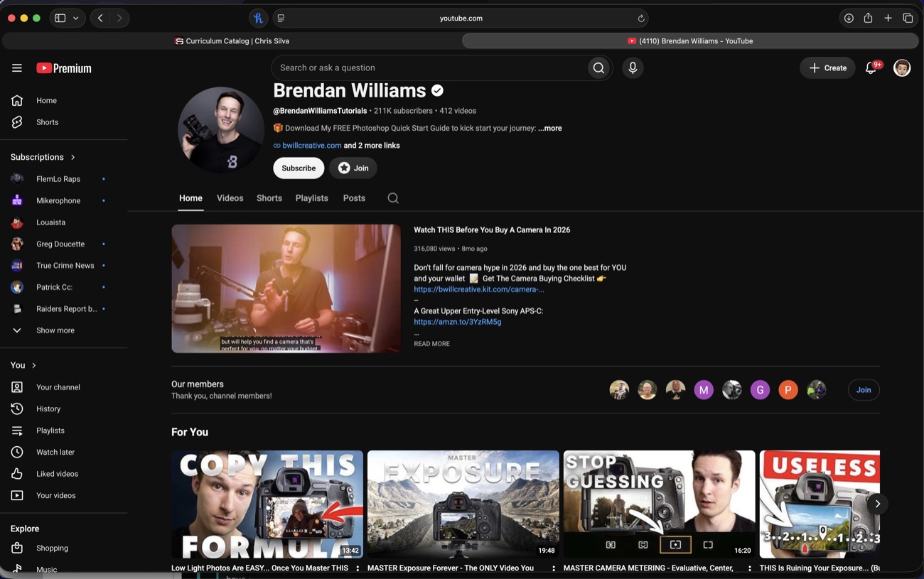Expand video description with READ MORE

point(432,344)
